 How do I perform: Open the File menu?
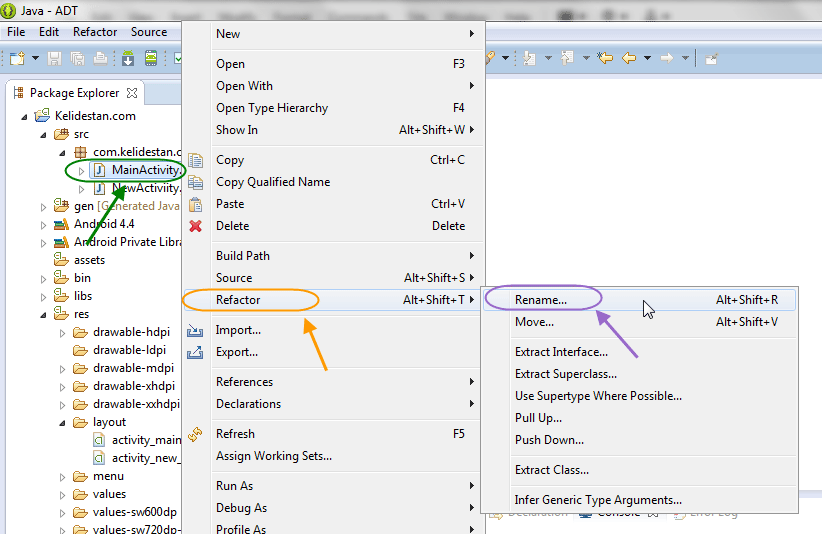coord(16,32)
